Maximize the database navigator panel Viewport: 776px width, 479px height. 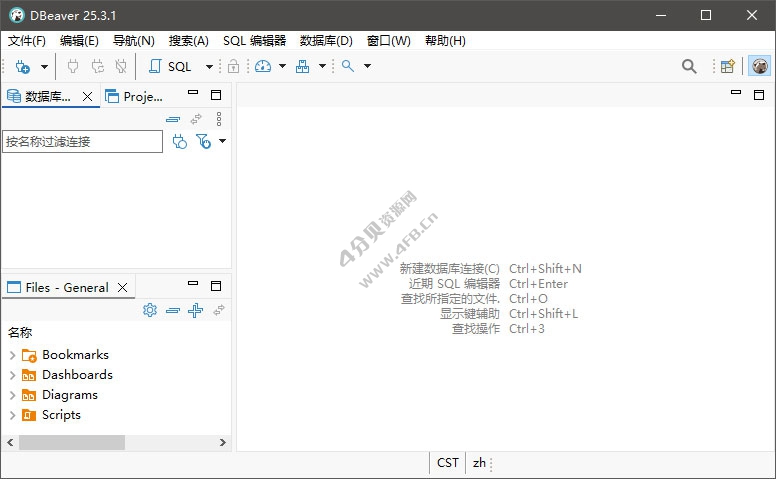click(x=216, y=95)
